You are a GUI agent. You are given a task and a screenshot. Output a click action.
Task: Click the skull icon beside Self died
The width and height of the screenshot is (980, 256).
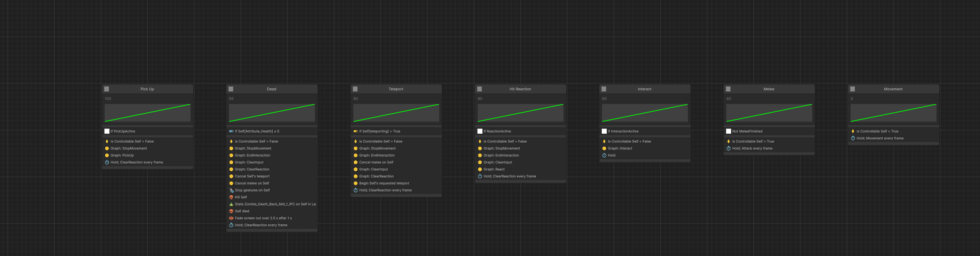231,211
